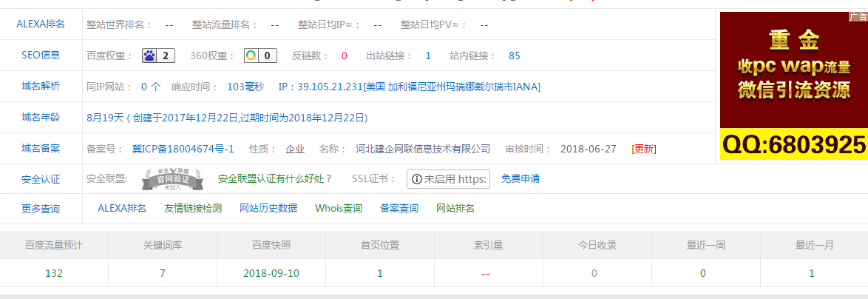This screenshot has width=868, height=299.
Task: Click the 域名解析 row header
Action: (41, 86)
